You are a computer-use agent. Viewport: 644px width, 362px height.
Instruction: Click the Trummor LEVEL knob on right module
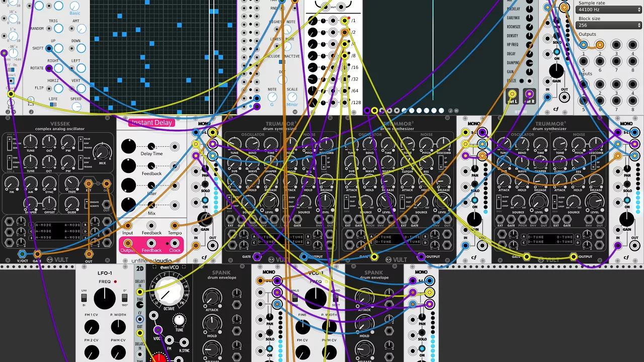tap(595, 202)
